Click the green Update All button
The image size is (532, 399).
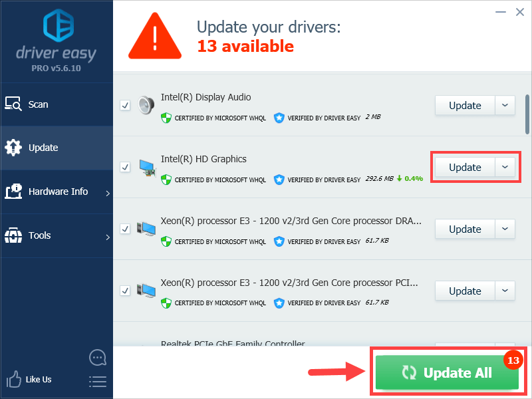coord(447,372)
